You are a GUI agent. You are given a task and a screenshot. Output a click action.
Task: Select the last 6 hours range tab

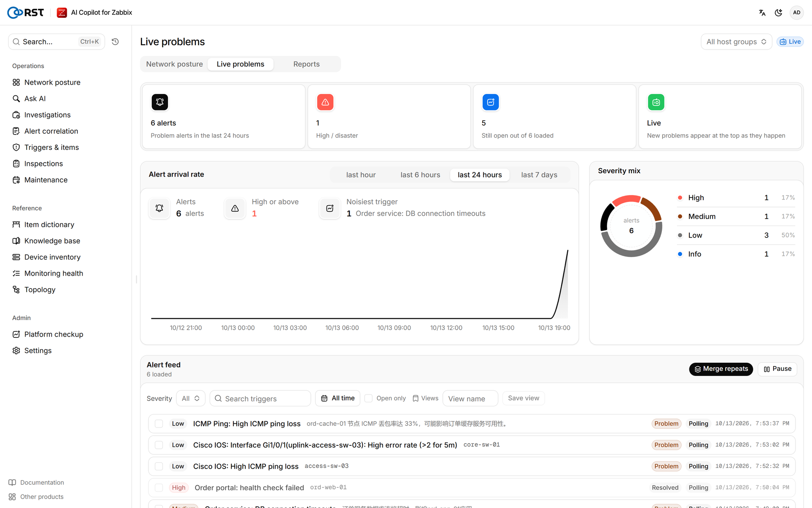coord(420,175)
